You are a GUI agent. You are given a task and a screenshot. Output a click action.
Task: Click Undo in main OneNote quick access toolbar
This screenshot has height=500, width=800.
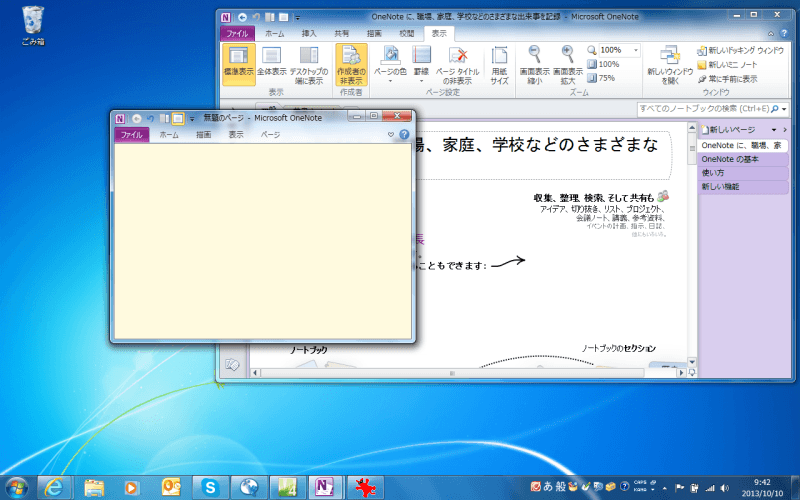(256, 17)
